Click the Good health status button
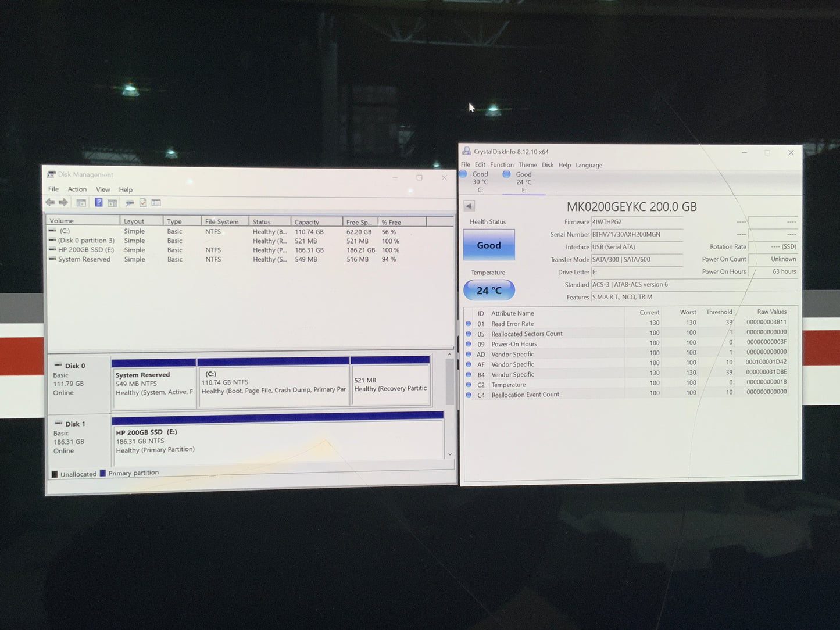Screen dimensions: 840x630 (x=489, y=245)
